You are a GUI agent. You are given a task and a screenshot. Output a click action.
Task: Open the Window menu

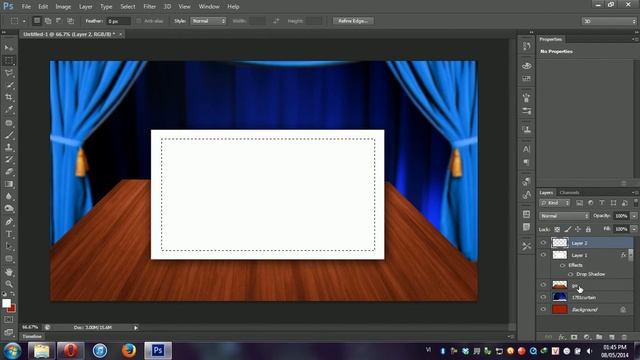pyautogui.click(x=209, y=7)
